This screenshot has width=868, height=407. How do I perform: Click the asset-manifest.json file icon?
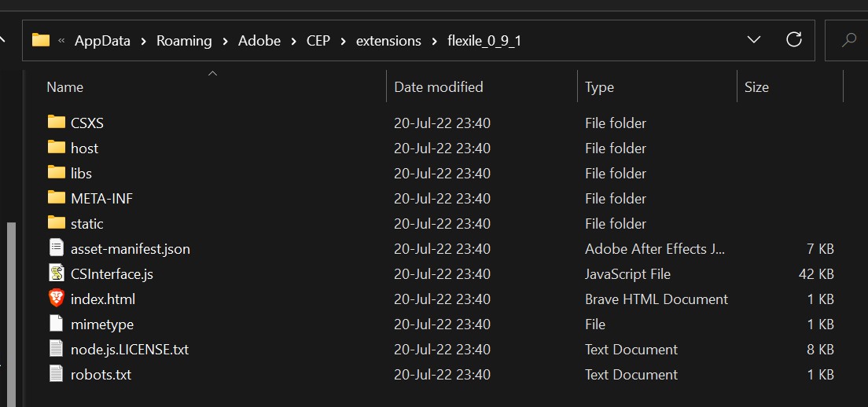(56, 247)
